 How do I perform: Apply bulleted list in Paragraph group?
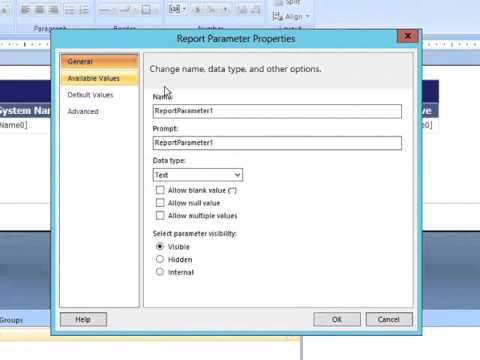coord(70,9)
